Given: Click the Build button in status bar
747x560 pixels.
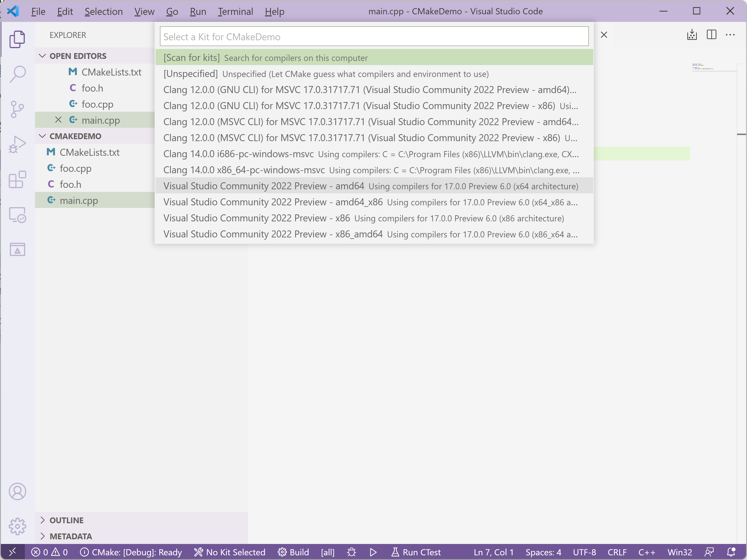Looking at the screenshot, I should pyautogui.click(x=293, y=552).
